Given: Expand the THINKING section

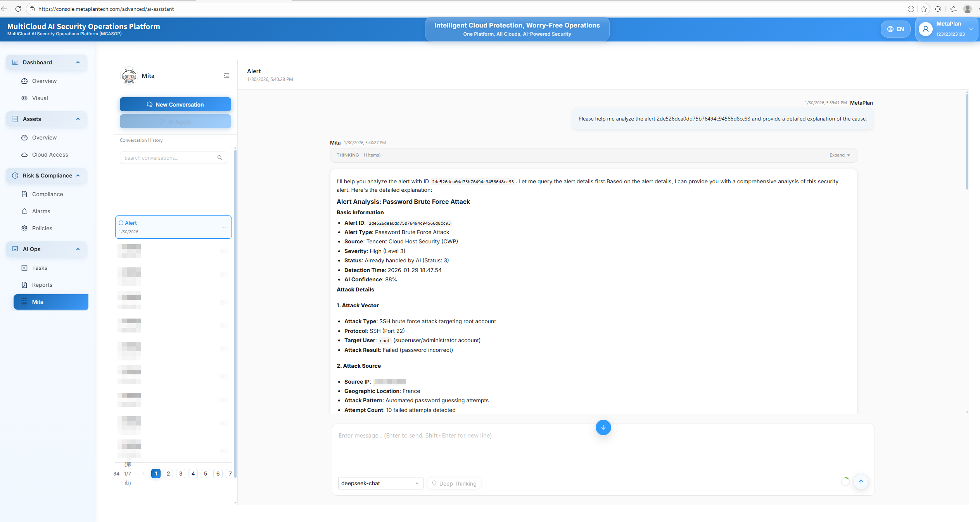Looking at the screenshot, I should [839, 155].
